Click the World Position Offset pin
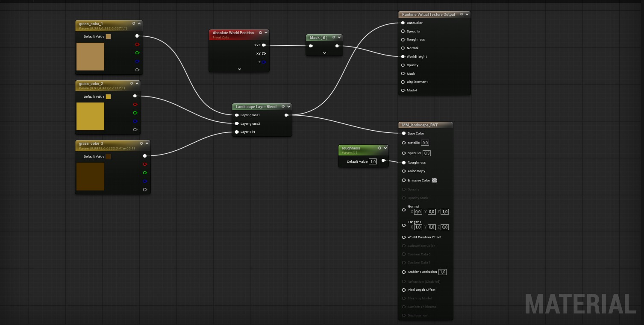Image resolution: width=644 pixels, height=325 pixels. click(404, 237)
